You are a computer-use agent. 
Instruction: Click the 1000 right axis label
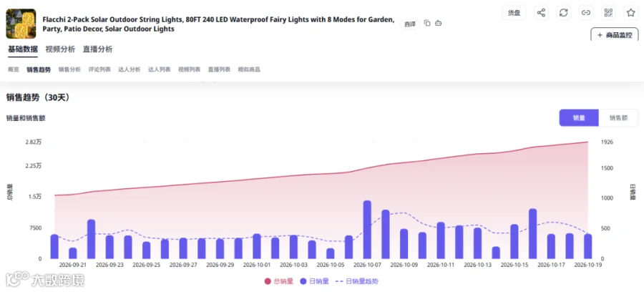607,198
